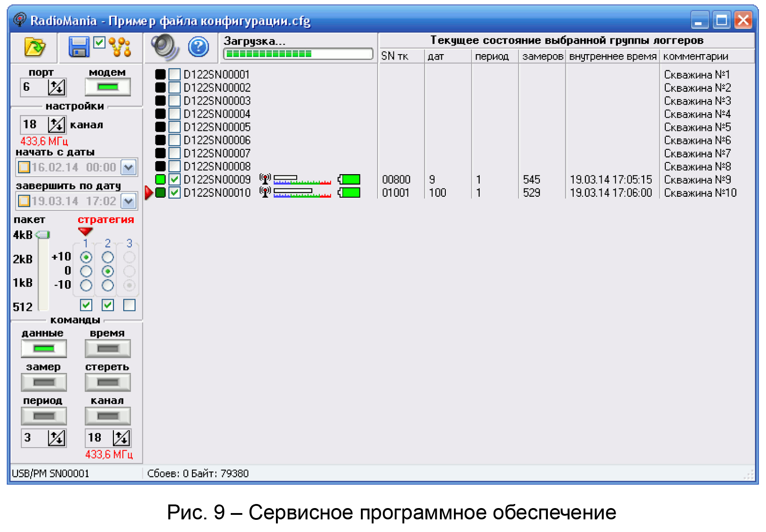The image size is (766, 532).
Task: Open the start date dropdown
Action: pos(129,168)
